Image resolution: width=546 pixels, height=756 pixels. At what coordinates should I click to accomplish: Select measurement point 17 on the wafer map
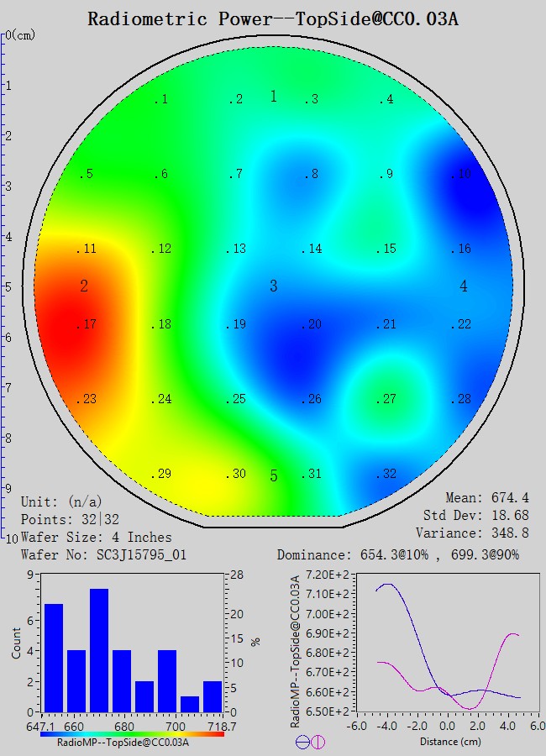click(x=87, y=325)
